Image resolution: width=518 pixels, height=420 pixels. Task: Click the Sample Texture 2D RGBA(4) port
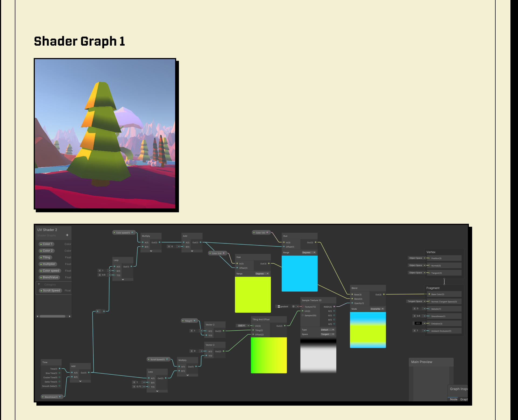pos(334,307)
